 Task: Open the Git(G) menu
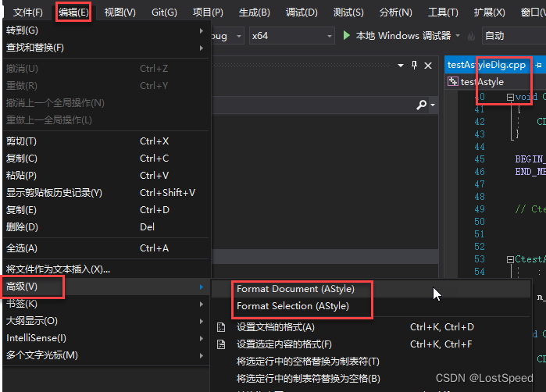pos(164,12)
